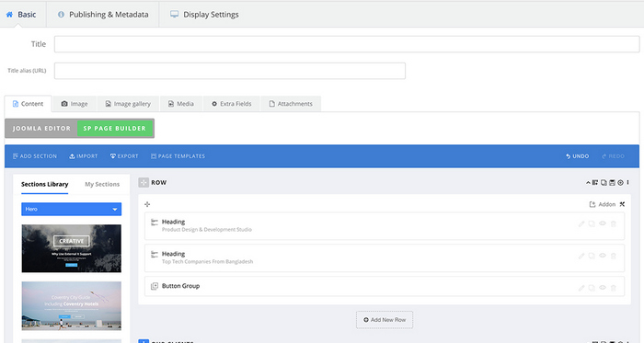Toggle visibility of Product Design heading

pyautogui.click(x=603, y=223)
